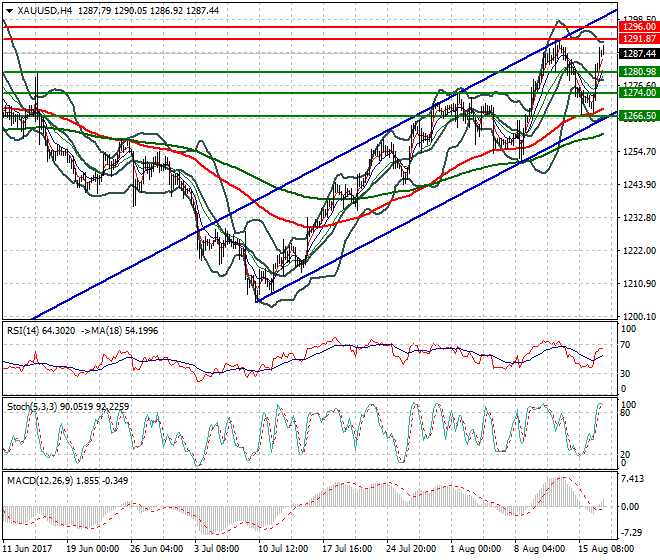Image resolution: width=660 pixels, height=560 pixels.
Task: Select the 17 Jul 16:00 time label
Action: click(347, 549)
